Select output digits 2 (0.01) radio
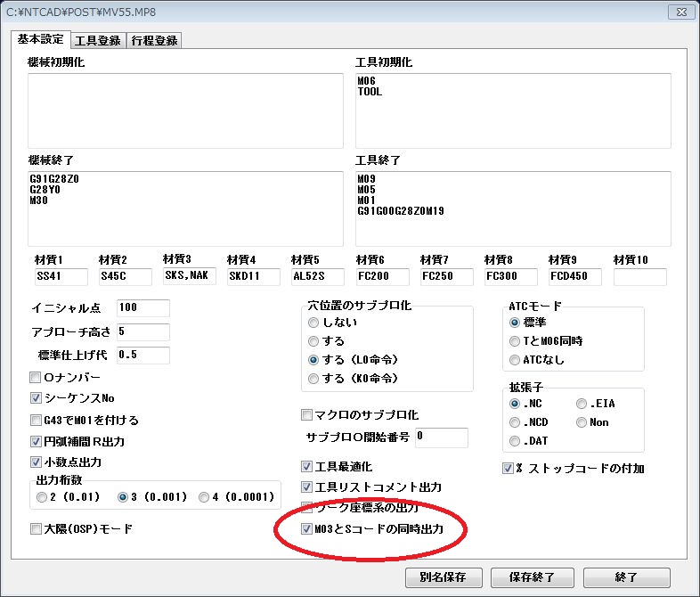This screenshot has height=597, width=700. pyautogui.click(x=42, y=497)
